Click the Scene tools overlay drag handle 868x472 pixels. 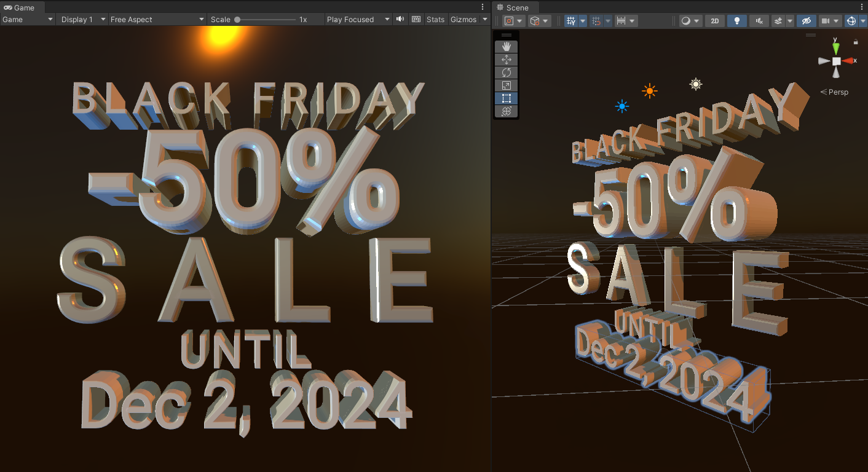pyautogui.click(x=507, y=35)
